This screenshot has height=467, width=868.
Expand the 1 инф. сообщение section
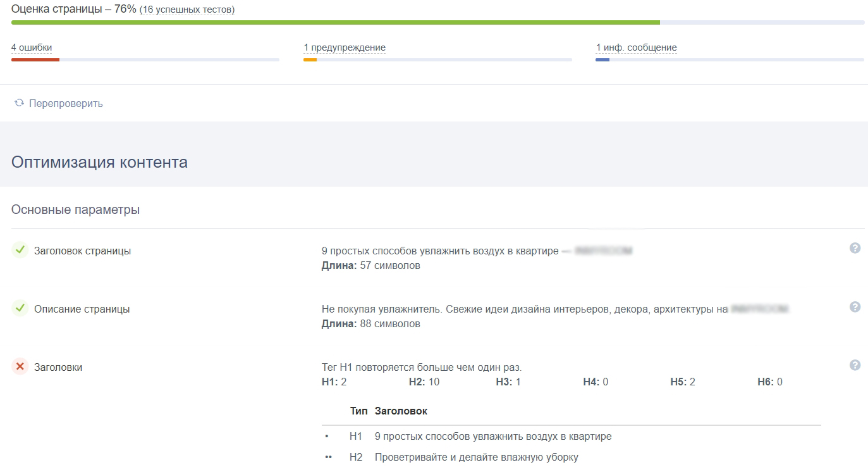tap(636, 47)
